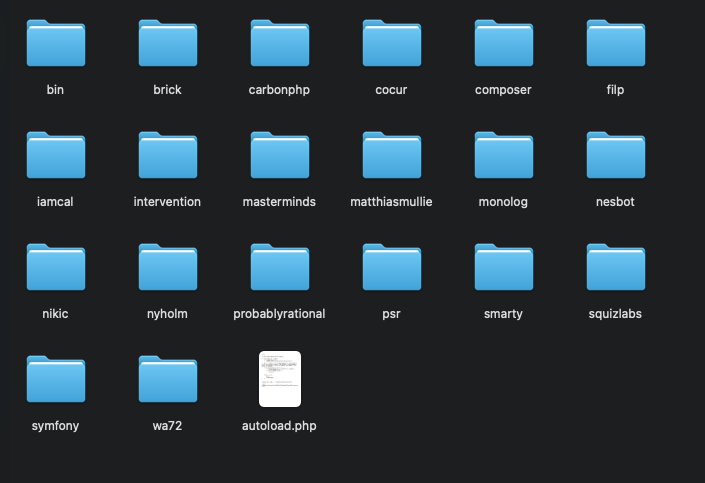This screenshot has height=483, width=705.
Task: Click the 'cocur' name label
Action: click(391, 89)
